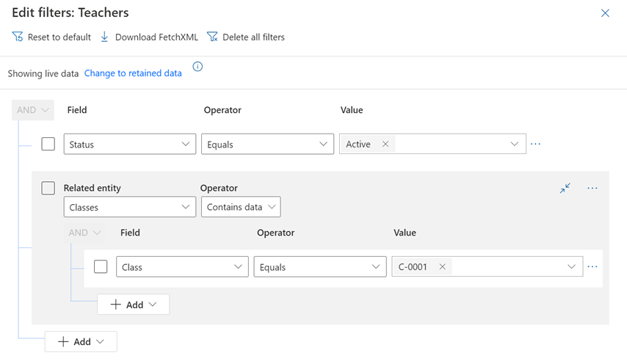
Task: Check the Class filter row checkbox
Action: point(101,267)
